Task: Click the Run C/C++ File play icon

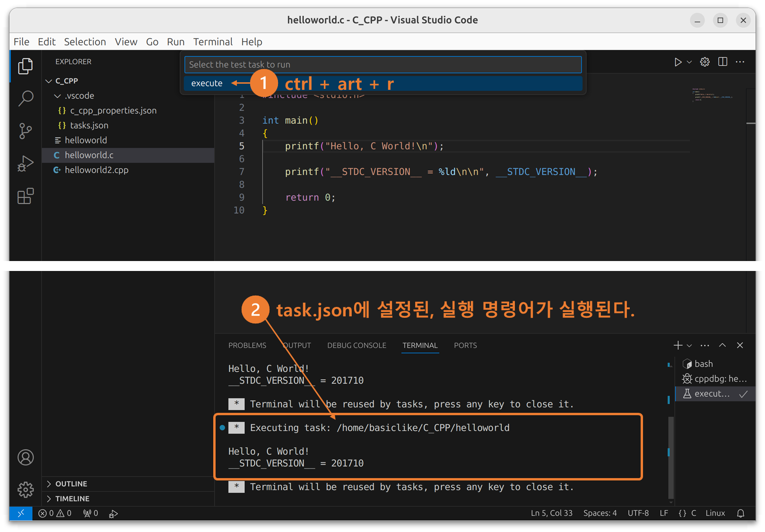Action: tap(678, 62)
